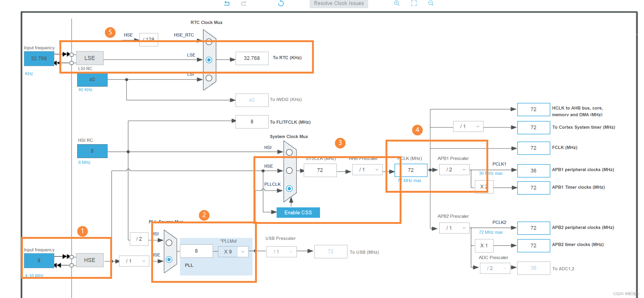Zoom out of the clock diagram
The image size is (644, 298).
431,3
